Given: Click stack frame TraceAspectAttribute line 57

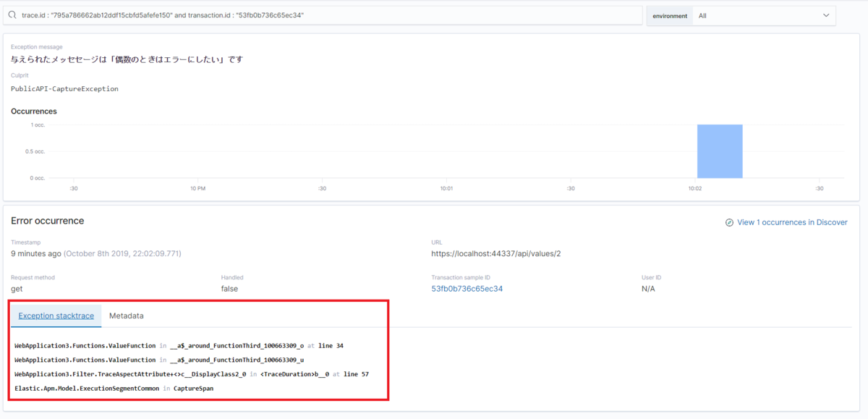Looking at the screenshot, I should pyautogui.click(x=192, y=374).
